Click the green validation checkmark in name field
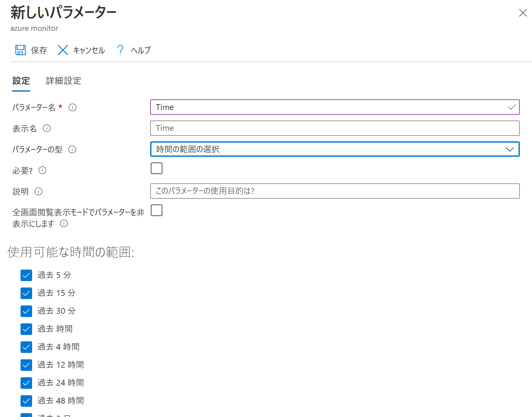The image size is (532, 417). 512,107
